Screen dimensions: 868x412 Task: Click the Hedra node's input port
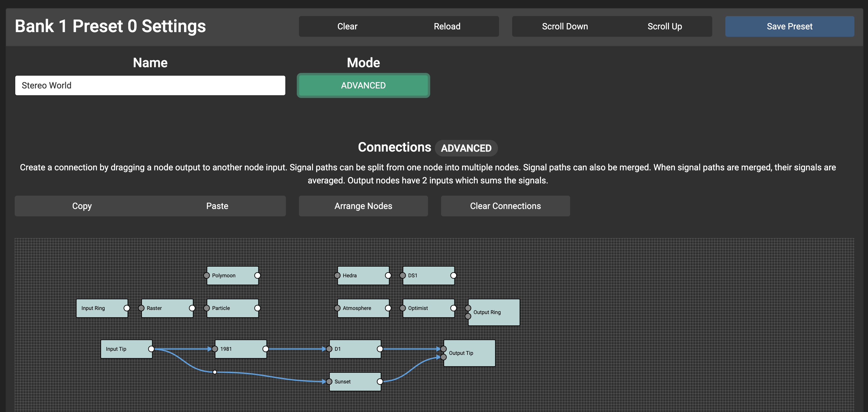coord(337,276)
